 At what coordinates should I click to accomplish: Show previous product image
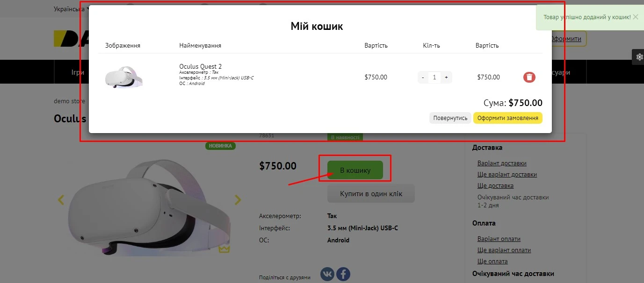tap(61, 200)
